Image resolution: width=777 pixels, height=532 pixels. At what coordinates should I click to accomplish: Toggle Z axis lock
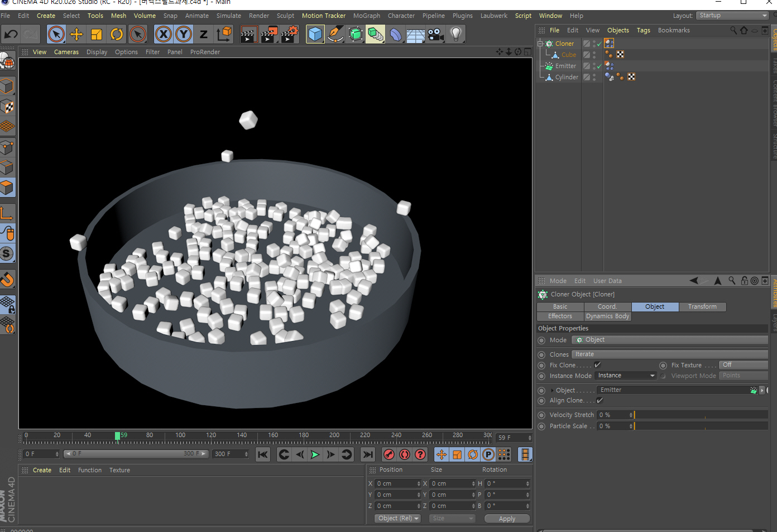(204, 35)
